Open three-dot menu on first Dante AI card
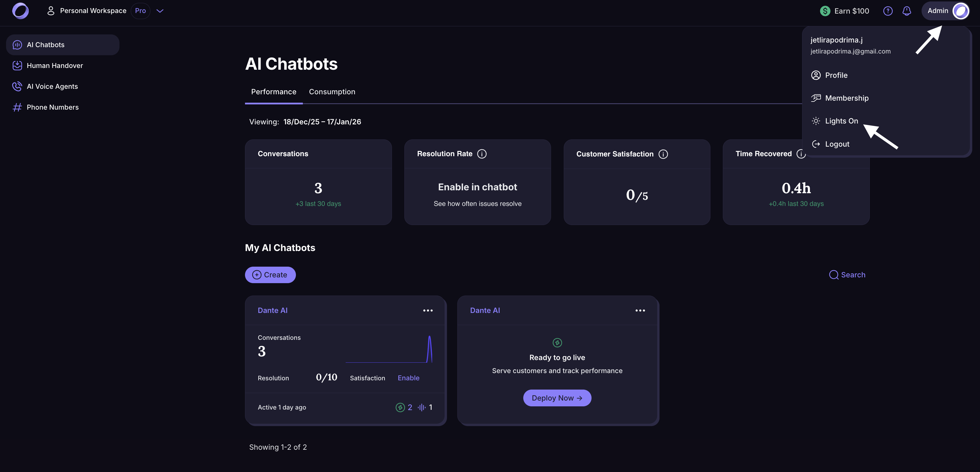The width and height of the screenshot is (980, 472). tap(428, 310)
